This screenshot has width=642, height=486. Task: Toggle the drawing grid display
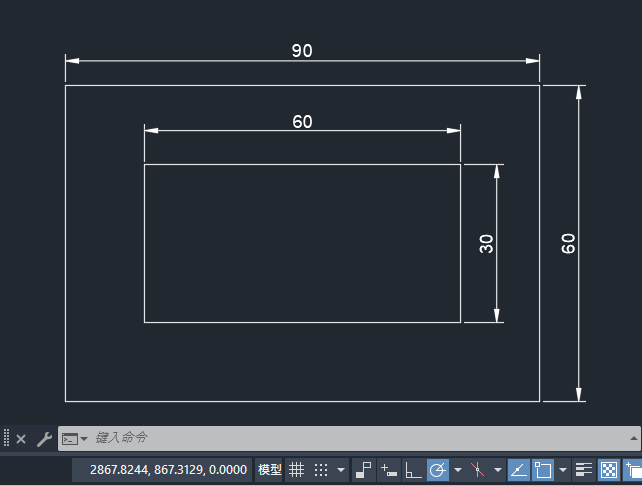(296, 470)
